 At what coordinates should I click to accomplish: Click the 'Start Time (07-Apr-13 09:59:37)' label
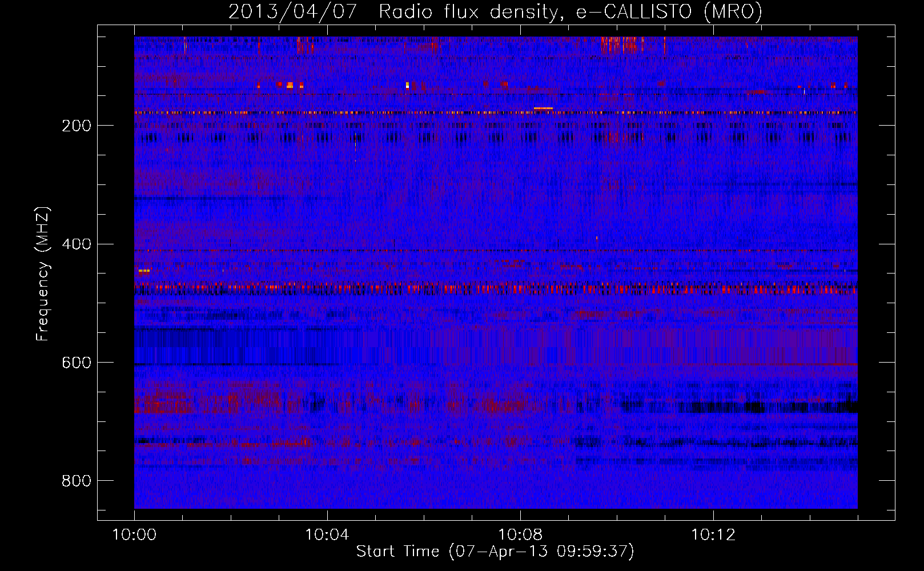click(x=495, y=552)
